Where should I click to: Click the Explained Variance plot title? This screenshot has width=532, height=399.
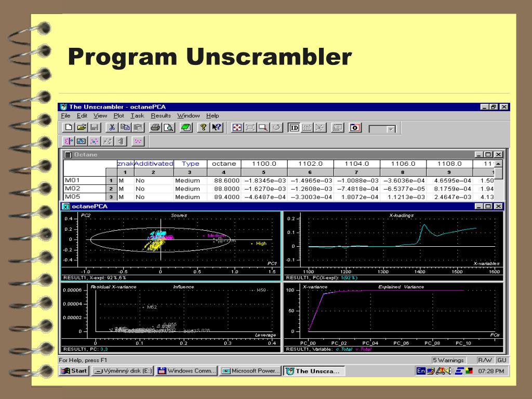coord(401,287)
